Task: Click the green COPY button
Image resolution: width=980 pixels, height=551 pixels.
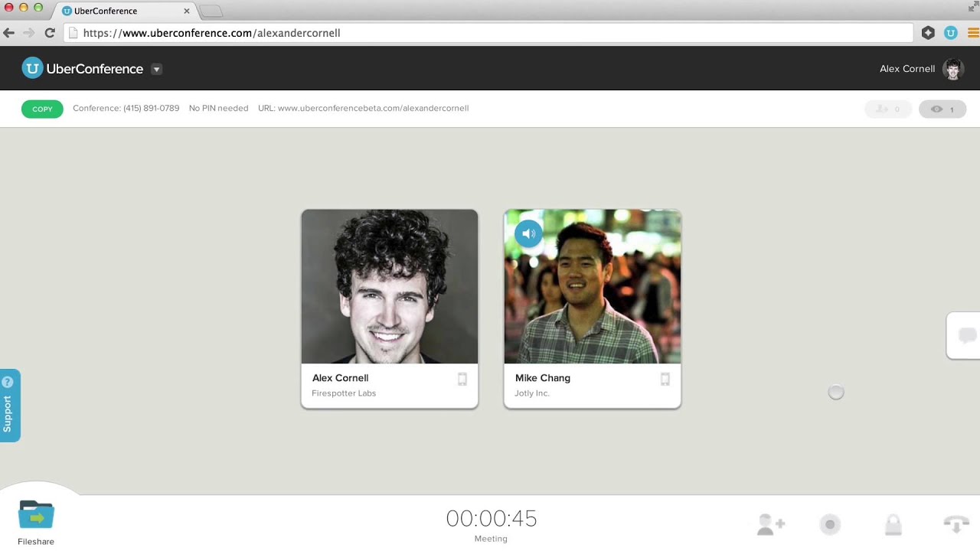Action: pos(42,109)
